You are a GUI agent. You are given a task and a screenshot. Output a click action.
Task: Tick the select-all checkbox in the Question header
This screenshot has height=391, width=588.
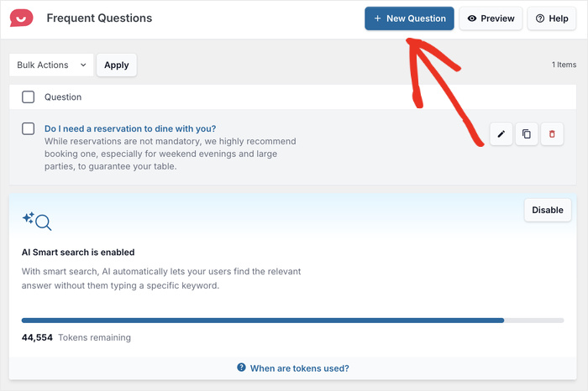29,96
